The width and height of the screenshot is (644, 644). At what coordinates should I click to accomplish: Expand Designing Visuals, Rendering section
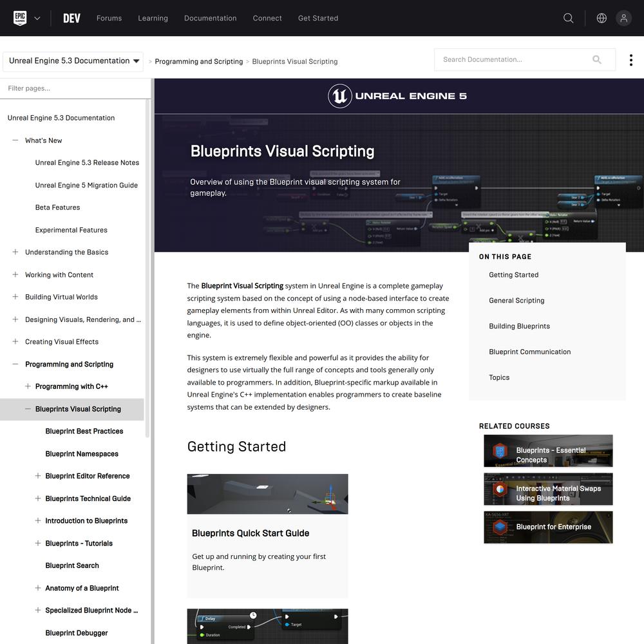tap(15, 319)
